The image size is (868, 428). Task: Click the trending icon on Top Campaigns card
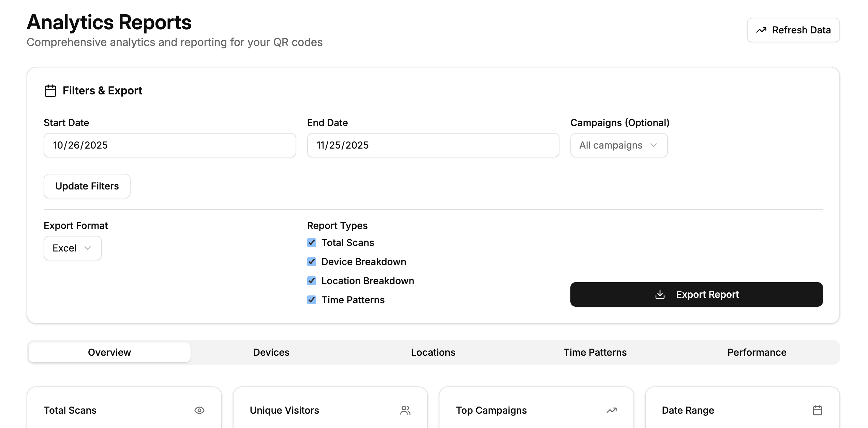(612, 410)
